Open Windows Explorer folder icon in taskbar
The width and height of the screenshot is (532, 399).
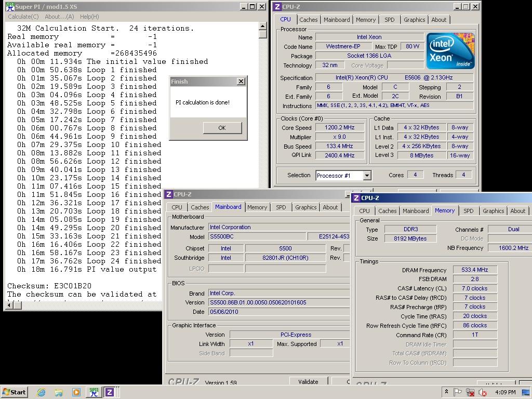(x=59, y=392)
